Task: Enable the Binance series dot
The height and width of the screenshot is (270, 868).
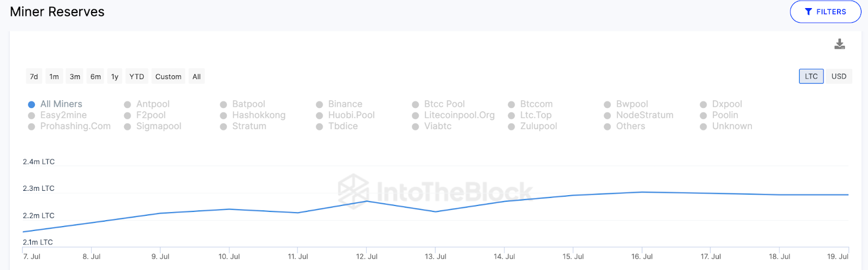Action: point(320,104)
